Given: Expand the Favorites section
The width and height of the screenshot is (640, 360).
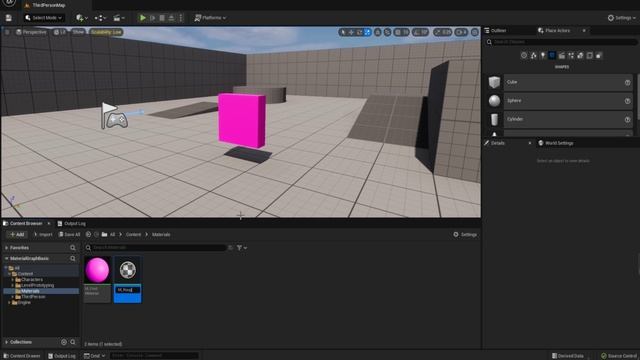Looking at the screenshot, I should coord(7,248).
